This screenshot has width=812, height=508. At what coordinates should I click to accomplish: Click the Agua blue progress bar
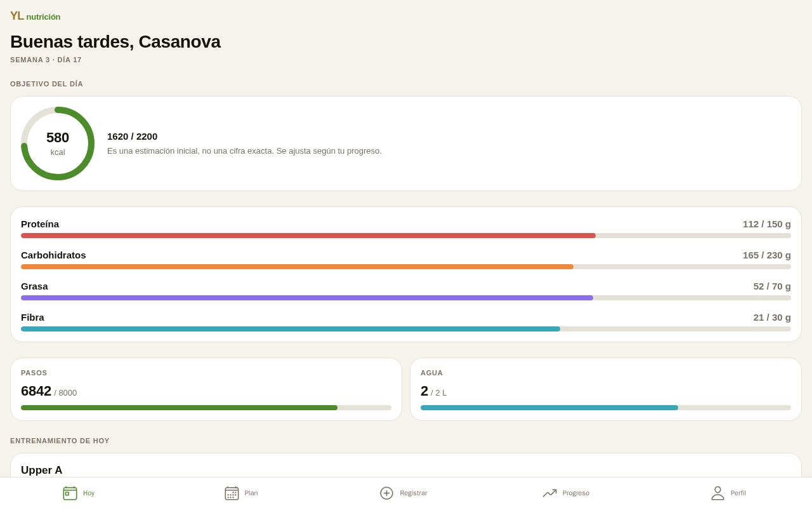pyautogui.click(x=606, y=408)
